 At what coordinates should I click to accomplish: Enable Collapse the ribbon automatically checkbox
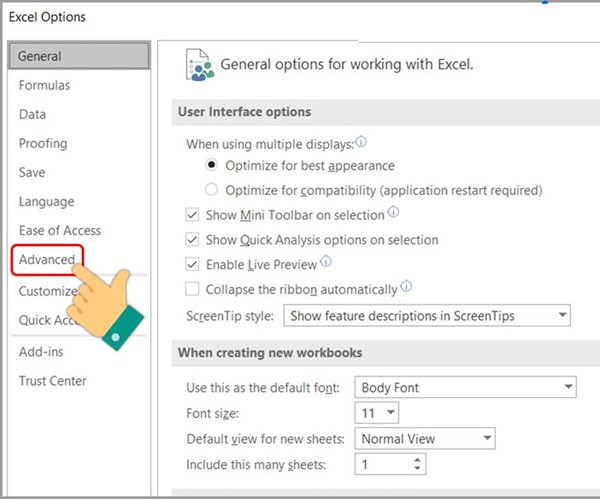click(192, 289)
